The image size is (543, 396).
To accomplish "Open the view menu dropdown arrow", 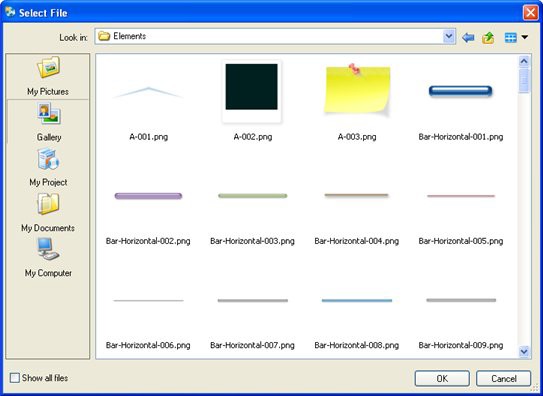I will [525, 37].
